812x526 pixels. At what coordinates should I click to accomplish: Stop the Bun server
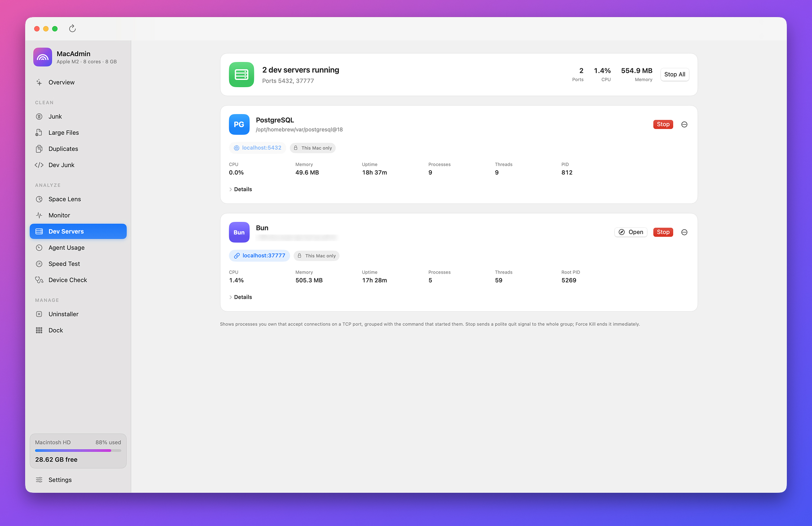[x=663, y=232]
